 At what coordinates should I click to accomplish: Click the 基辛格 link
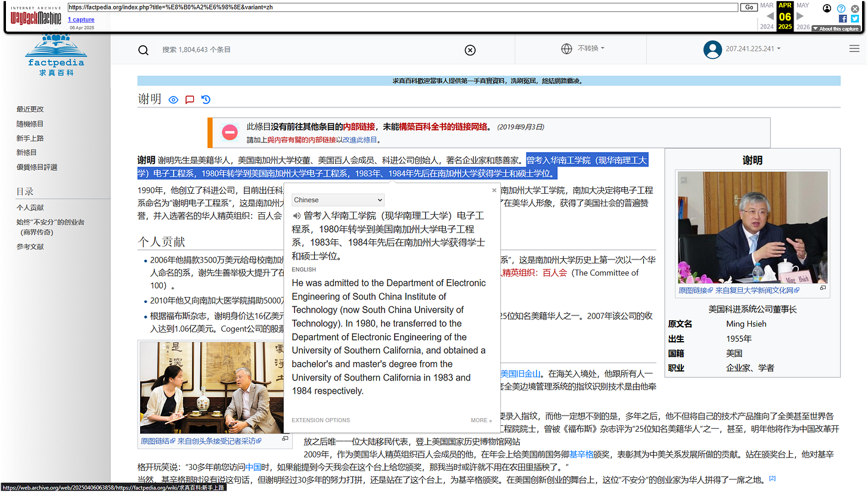(x=582, y=454)
